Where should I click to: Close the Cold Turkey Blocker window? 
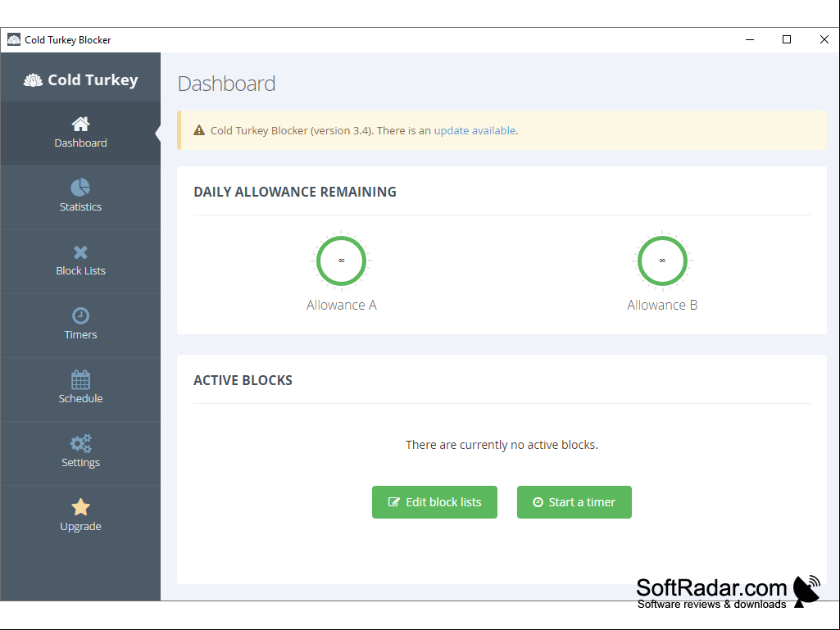824,39
